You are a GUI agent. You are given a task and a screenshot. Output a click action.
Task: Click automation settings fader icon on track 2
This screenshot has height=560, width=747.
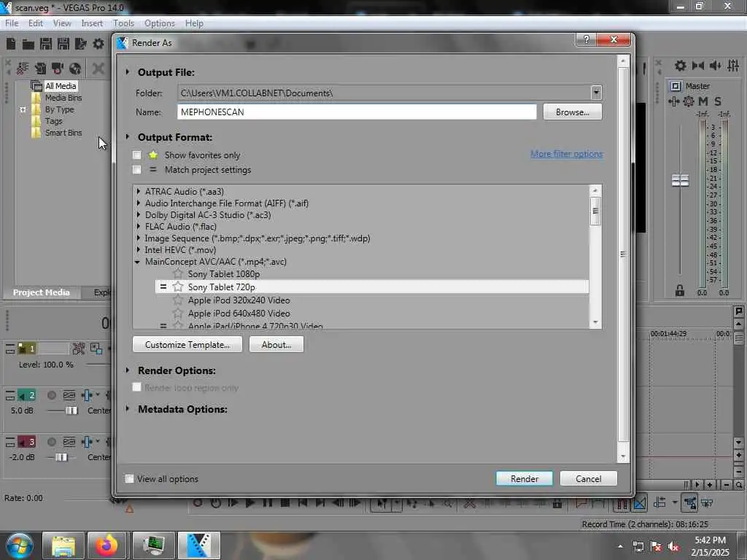point(88,395)
